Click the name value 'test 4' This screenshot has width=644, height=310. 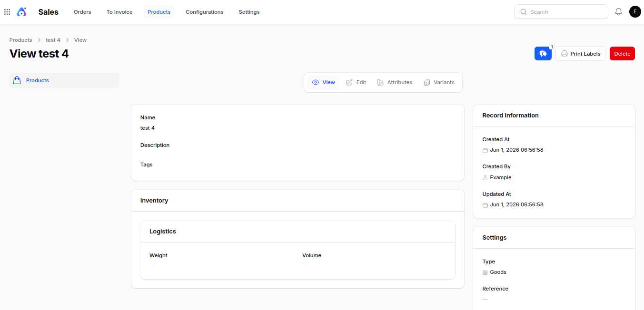coord(148,128)
